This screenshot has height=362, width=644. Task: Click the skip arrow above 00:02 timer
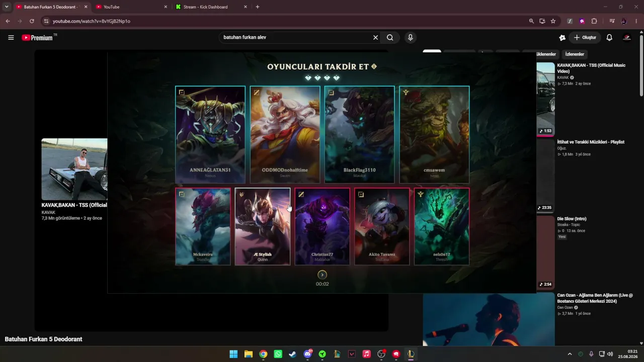[x=322, y=275]
